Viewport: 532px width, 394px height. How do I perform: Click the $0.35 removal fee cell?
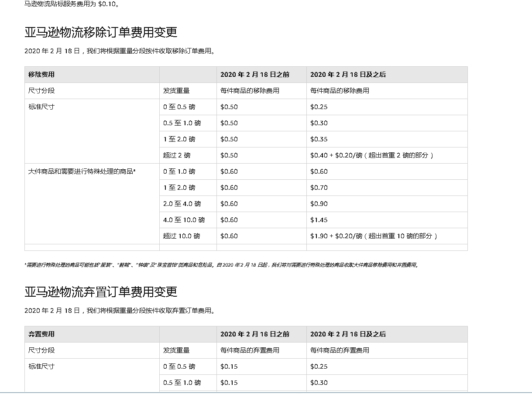click(x=387, y=139)
